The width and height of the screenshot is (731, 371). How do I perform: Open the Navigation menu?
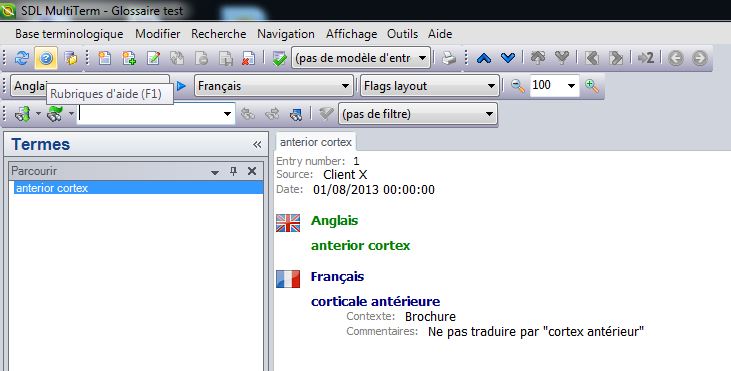tap(286, 34)
